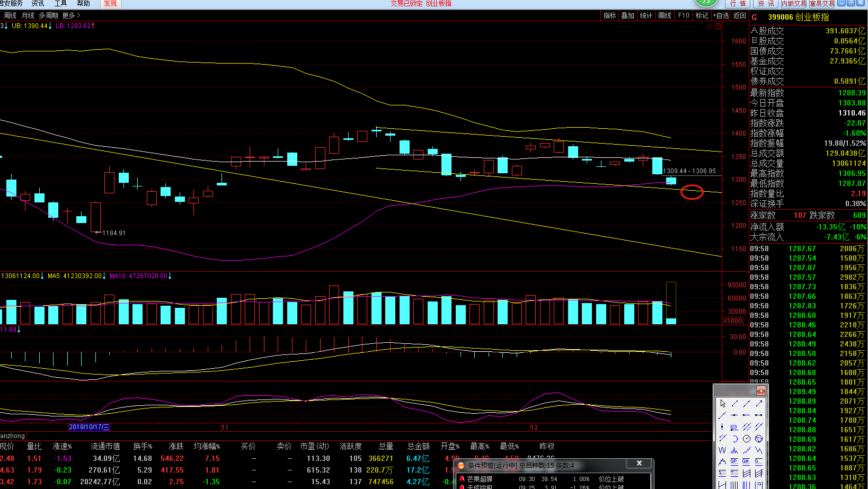Add to watchlist with +自选

(x=721, y=15)
